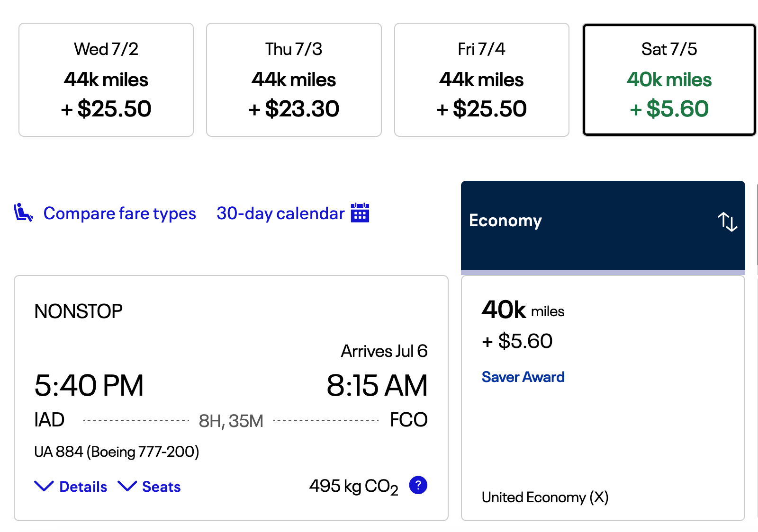Select the Sat 7/5 date card
758x532 pixels.
669,80
